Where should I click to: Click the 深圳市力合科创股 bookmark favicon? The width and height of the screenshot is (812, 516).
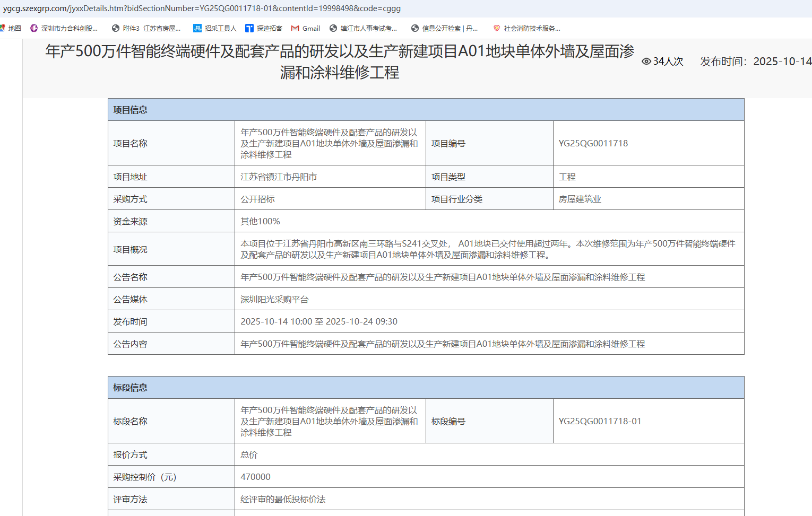click(33, 28)
